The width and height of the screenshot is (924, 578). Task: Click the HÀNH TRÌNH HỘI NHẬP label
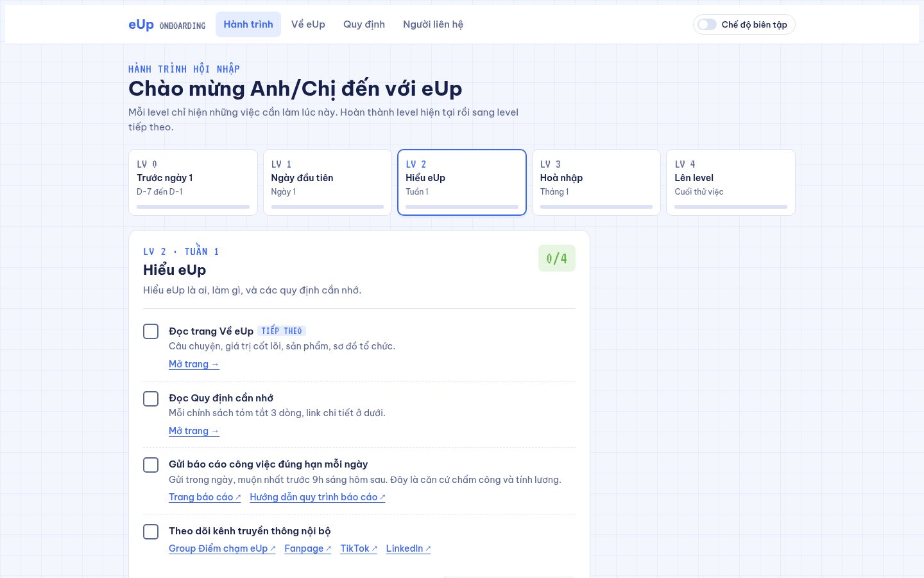[184, 69]
